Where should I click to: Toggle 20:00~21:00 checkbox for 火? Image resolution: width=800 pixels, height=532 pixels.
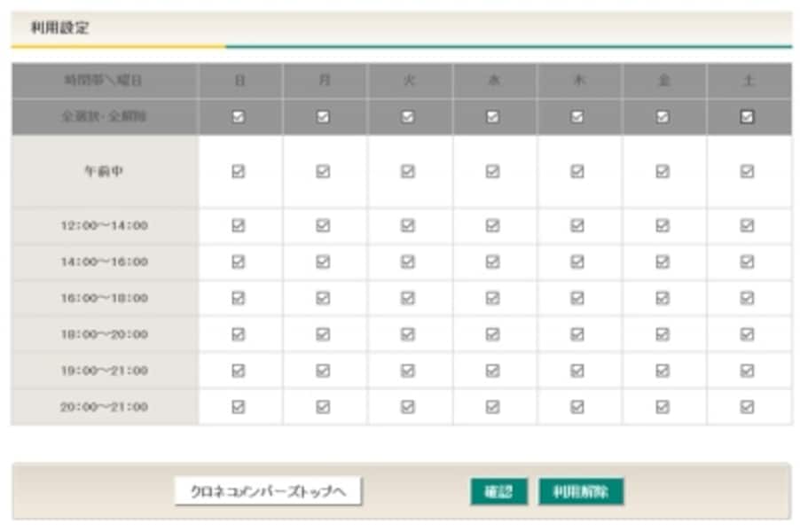tap(408, 407)
